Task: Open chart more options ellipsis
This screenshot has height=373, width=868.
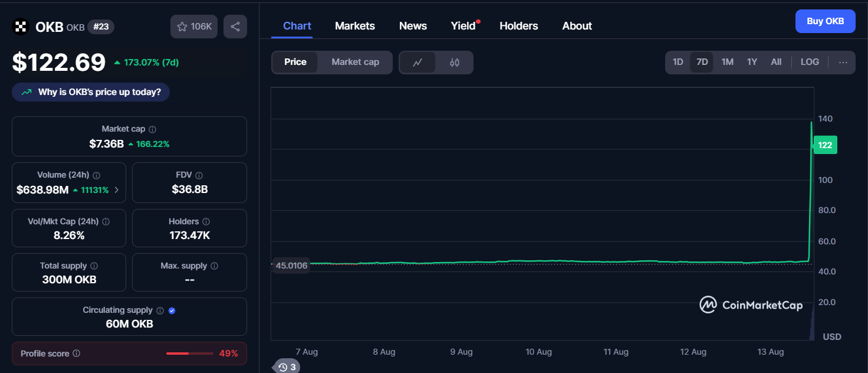Action: click(x=843, y=63)
